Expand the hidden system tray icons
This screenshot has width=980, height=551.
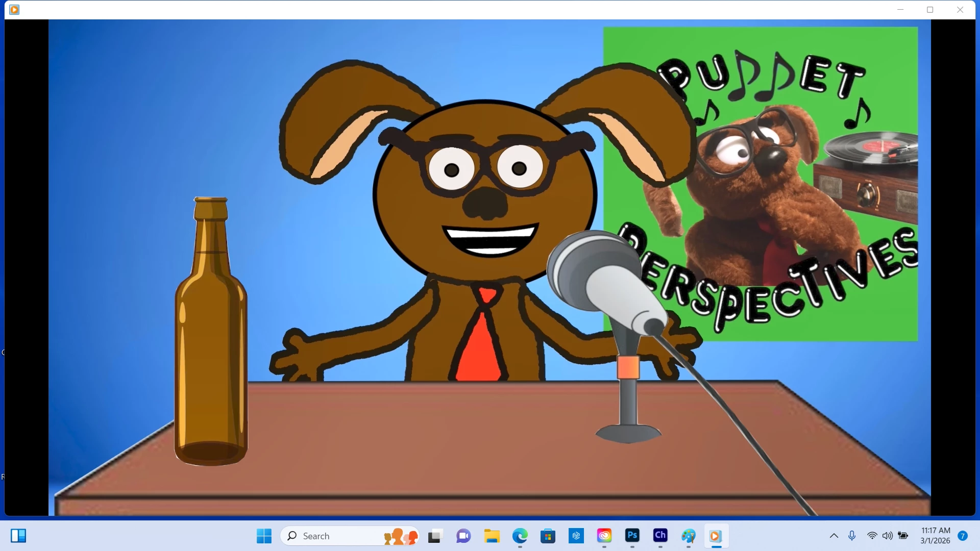click(834, 536)
